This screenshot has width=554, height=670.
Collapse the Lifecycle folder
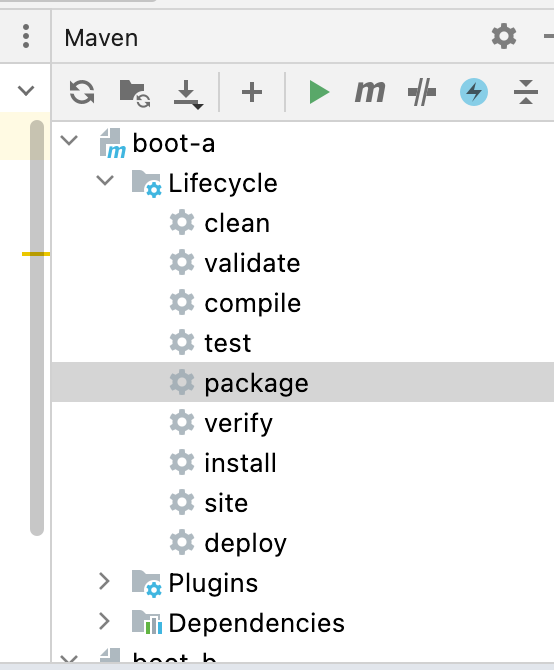[105, 180]
